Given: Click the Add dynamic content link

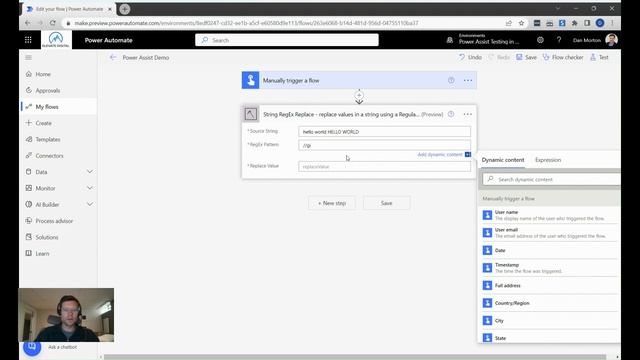Looking at the screenshot, I should click(x=440, y=155).
